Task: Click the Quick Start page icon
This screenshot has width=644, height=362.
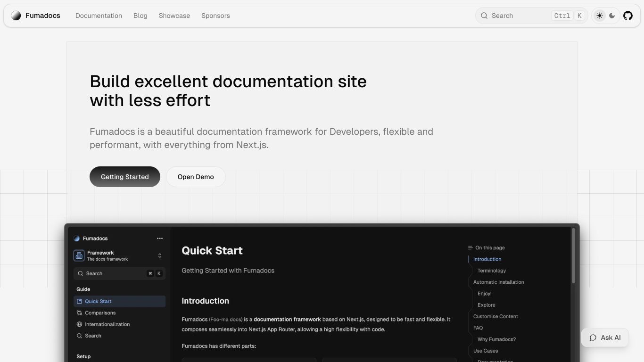Action: (79, 301)
